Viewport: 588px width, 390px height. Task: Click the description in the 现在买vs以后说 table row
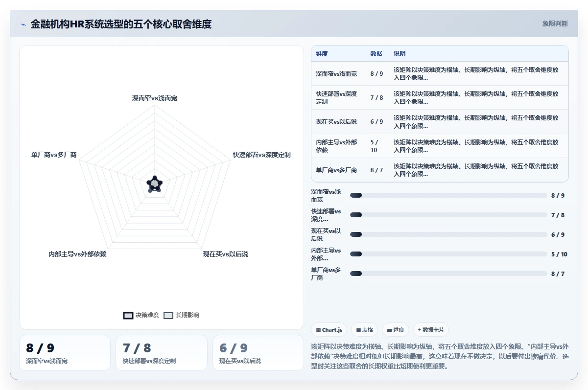click(476, 122)
